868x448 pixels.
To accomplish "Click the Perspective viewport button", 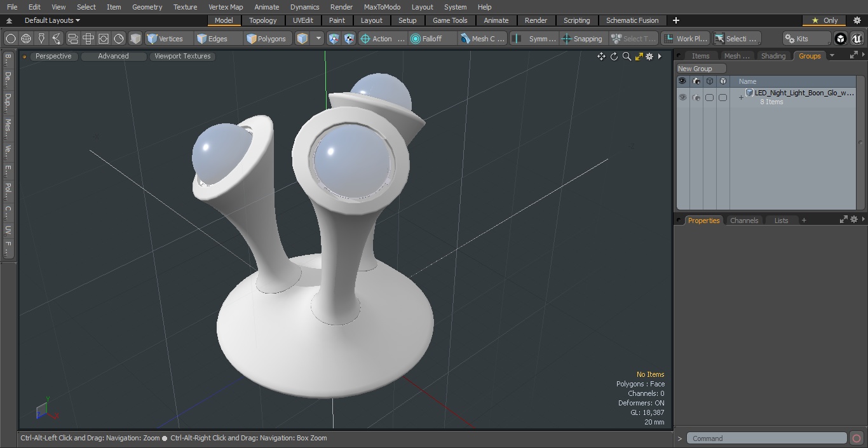I will pos(53,56).
